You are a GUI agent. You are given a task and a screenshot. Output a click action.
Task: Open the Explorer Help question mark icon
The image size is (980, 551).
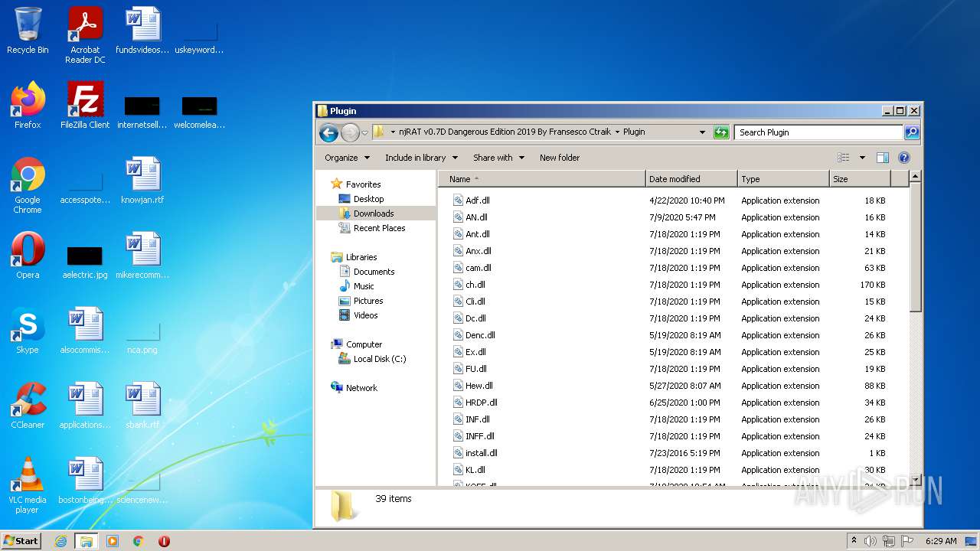(x=904, y=158)
